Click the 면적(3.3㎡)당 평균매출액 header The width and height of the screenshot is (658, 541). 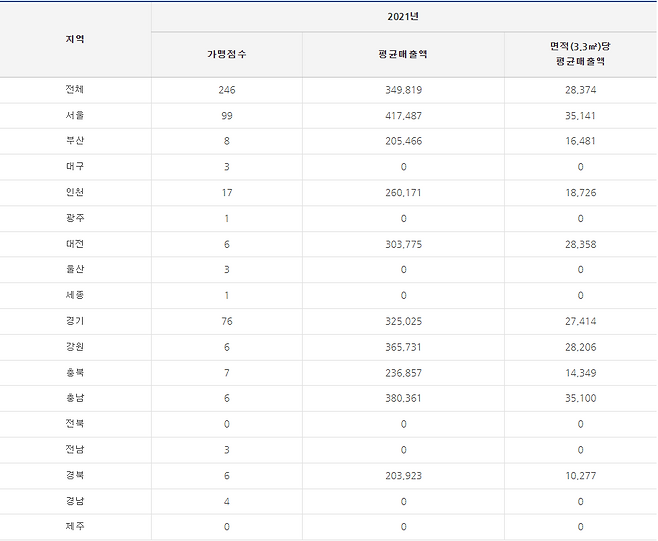click(x=579, y=54)
